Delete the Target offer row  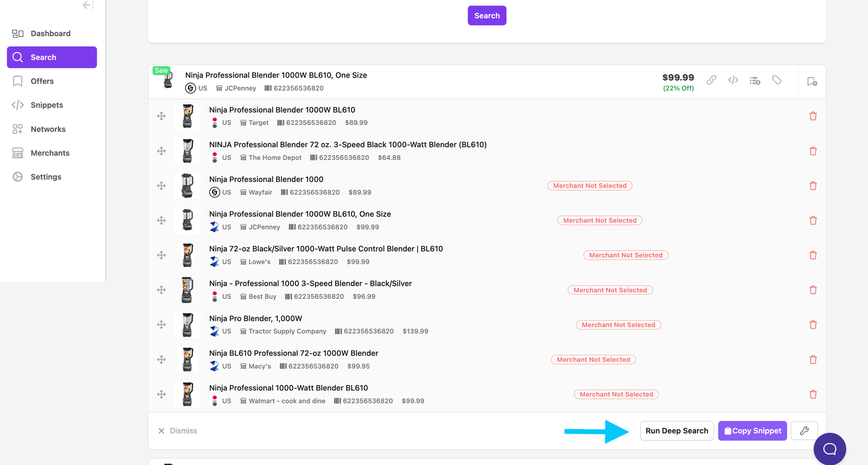coord(813,116)
